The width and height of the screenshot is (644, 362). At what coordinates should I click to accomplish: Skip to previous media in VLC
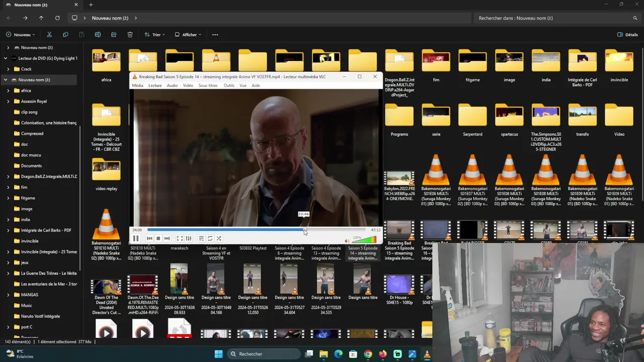149,238
